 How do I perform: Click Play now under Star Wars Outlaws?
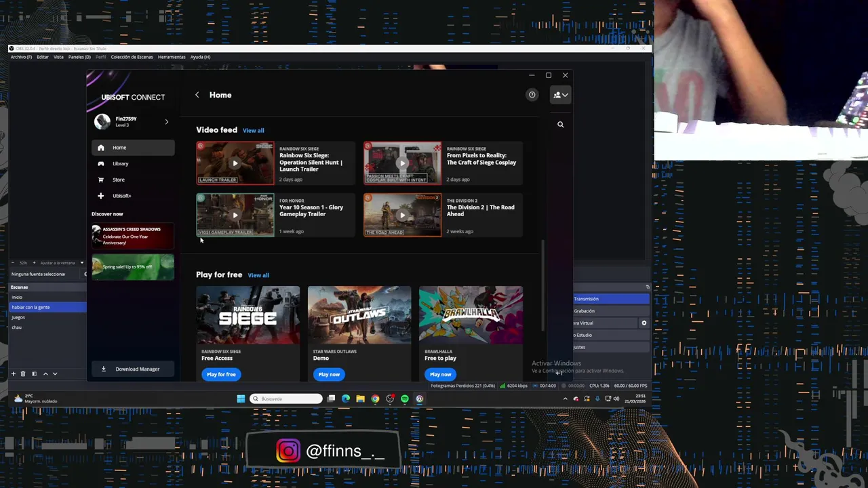329,374
